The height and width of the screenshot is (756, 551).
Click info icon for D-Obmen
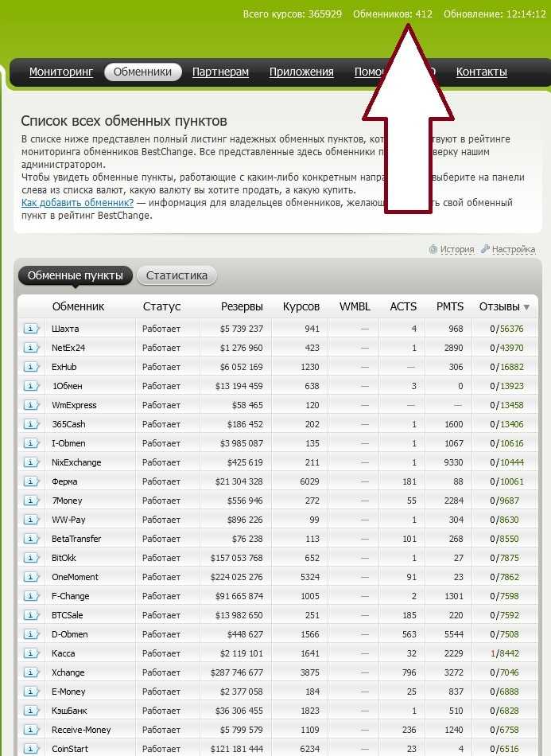point(31,634)
